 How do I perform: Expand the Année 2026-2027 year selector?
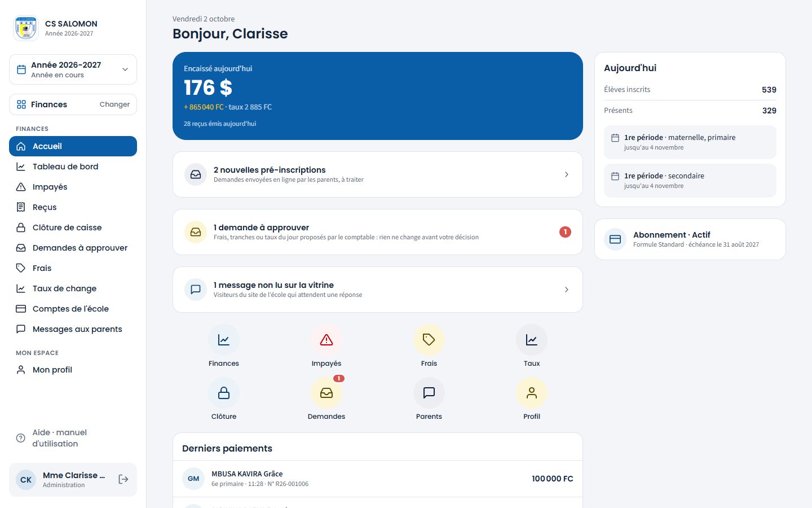coord(73,69)
